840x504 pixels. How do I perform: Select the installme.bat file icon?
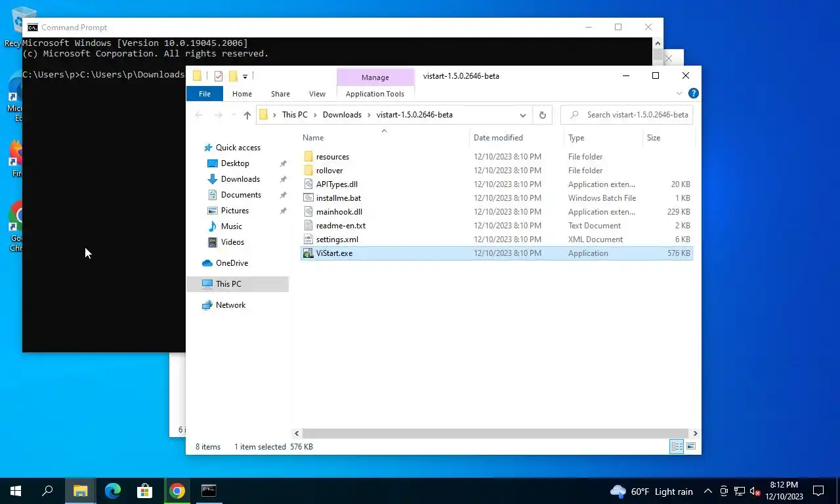[308, 198]
